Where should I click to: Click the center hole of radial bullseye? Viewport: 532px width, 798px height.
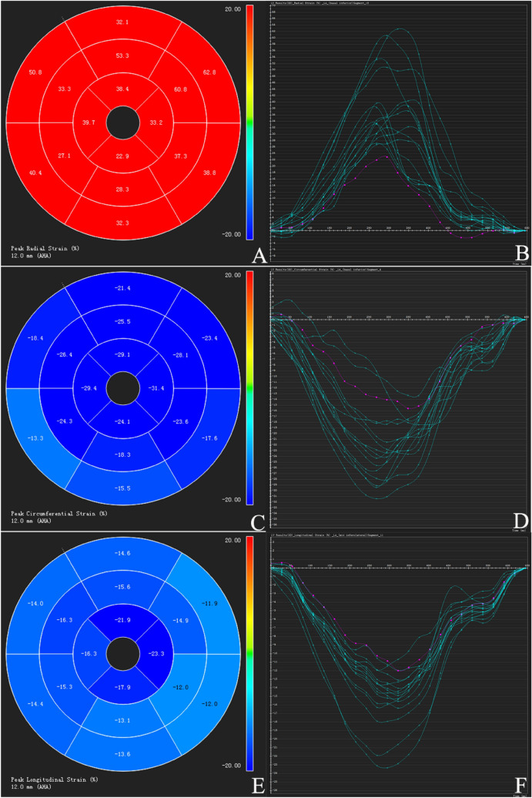click(x=122, y=122)
